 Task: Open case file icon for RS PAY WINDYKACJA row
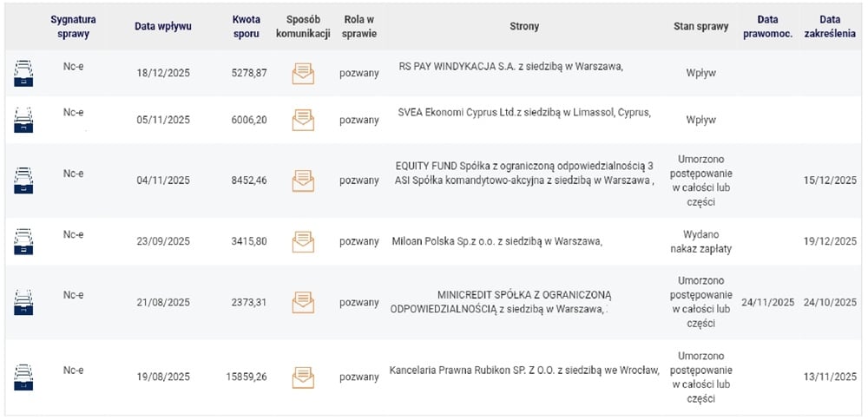(23, 72)
